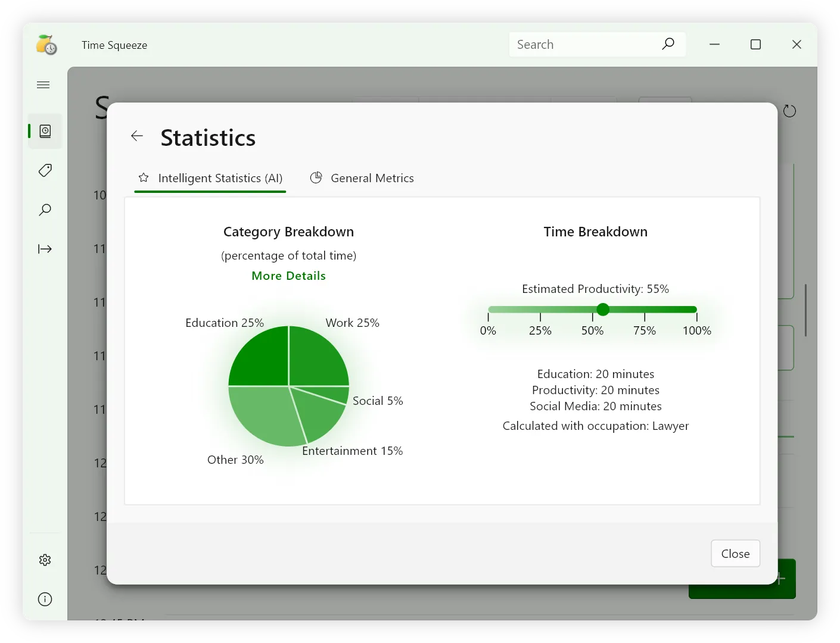Click the refresh icon at top right
Viewport: 840px width, 643px height.
pos(789,111)
